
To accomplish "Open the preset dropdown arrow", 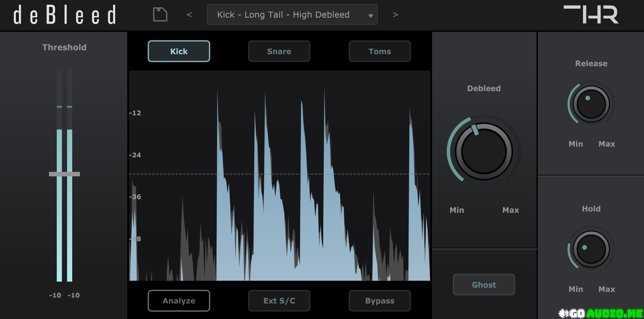I will (x=371, y=16).
